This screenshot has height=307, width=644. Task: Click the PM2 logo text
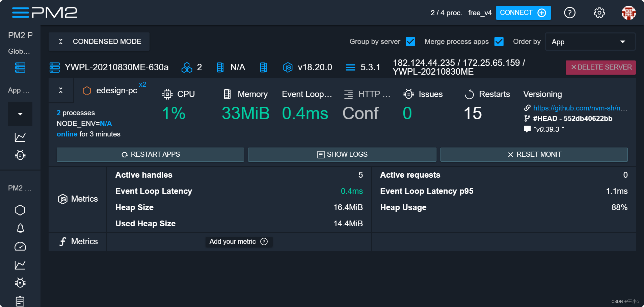tap(54, 13)
